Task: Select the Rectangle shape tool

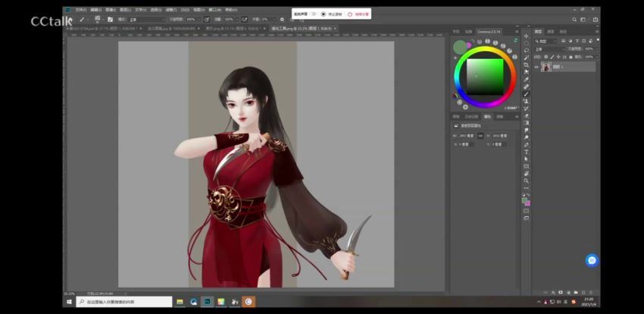Action: point(526,166)
